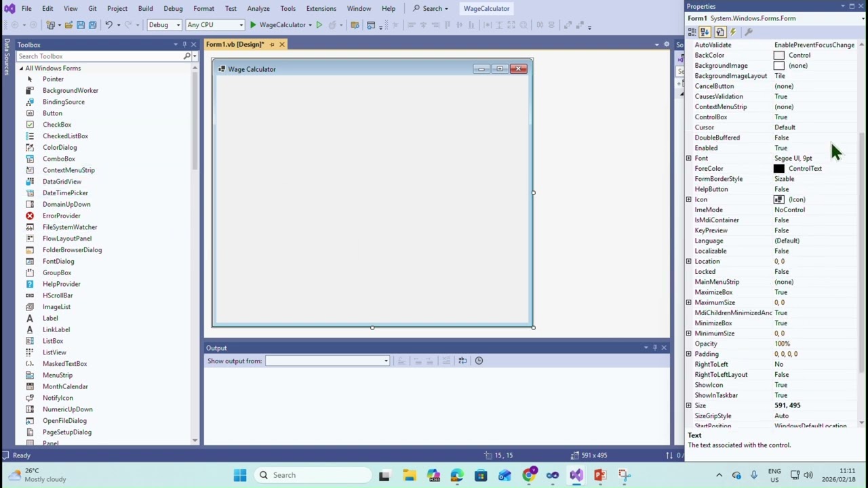Image resolution: width=868 pixels, height=488 pixels.
Task: Click the Save Form1.vb toolbar icon
Action: click(x=80, y=25)
